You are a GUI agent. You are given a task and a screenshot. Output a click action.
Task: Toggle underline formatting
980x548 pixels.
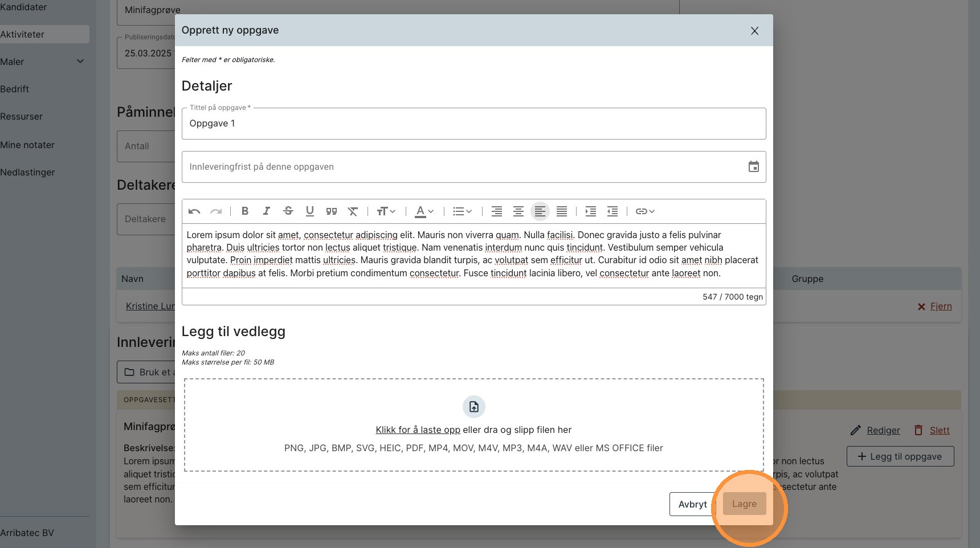pos(309,211)
